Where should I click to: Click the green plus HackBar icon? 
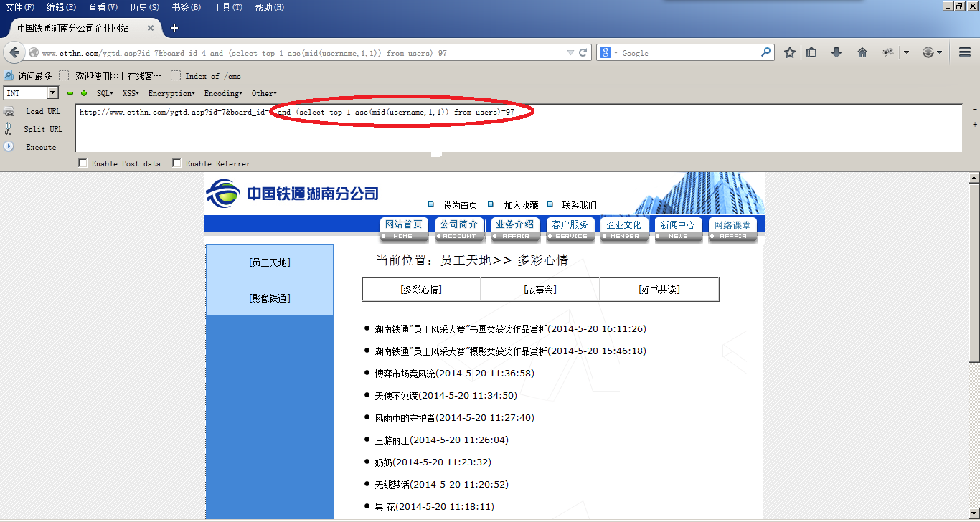[84, 93]
